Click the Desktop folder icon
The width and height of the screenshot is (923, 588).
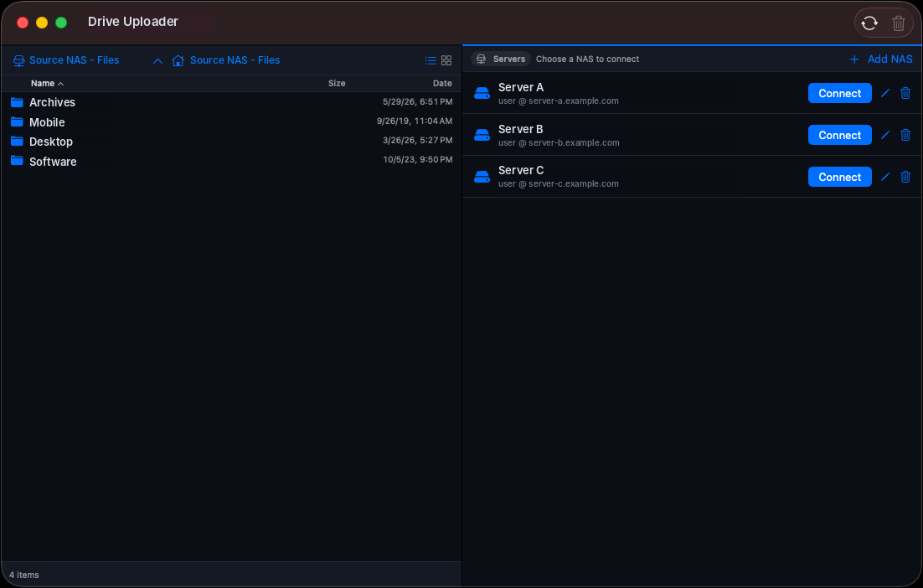pos(17,142)
